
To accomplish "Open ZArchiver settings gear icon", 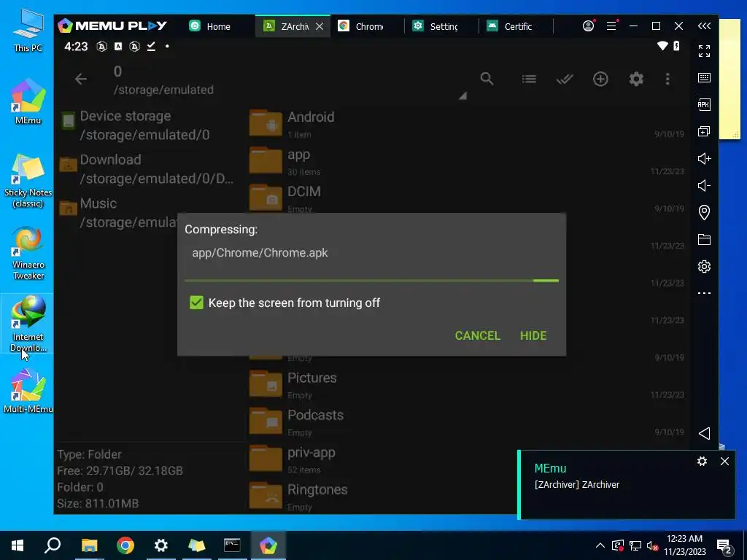I will click(x=636, y=79).
